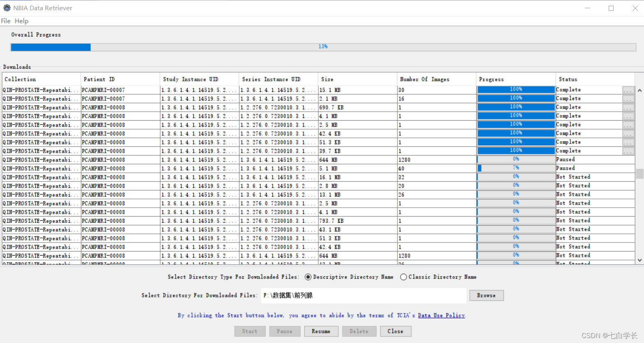Image resolution: width=644 pixels, height=343 pixels.
Task: Select the '43.1 KB' size cell
Action: (x=358, y=230)
